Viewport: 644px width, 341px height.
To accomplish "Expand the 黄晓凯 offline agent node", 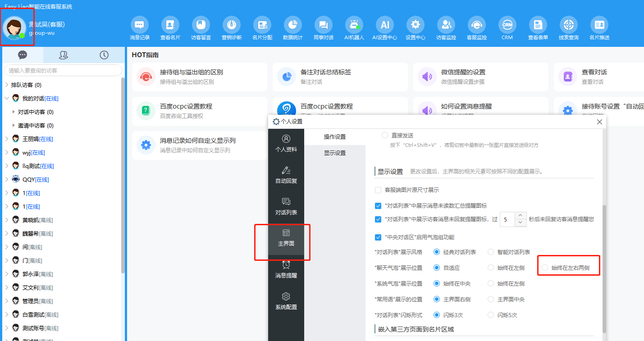I will pyautogui.click(x=6, y=220).
